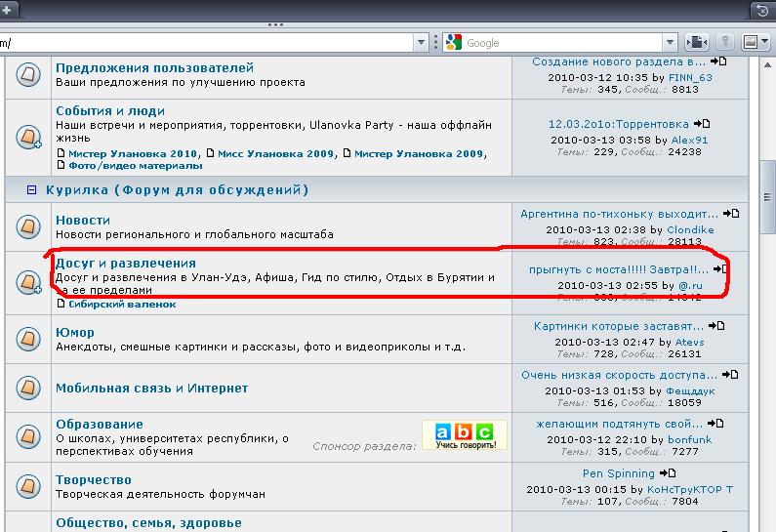Open user profile FINN_63

(690, 78)
